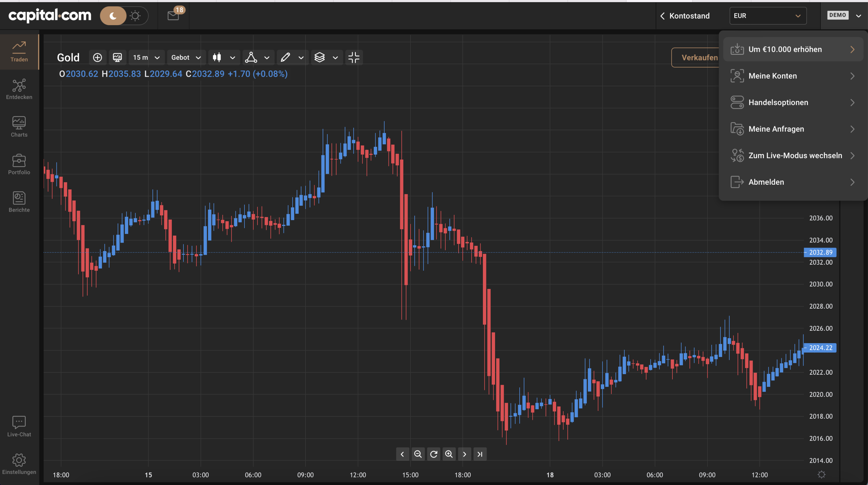Open the Gebot price type dropdown
The height and width of the screenshot is (485, 868).
pyautogui.click(x=186, y=57)
